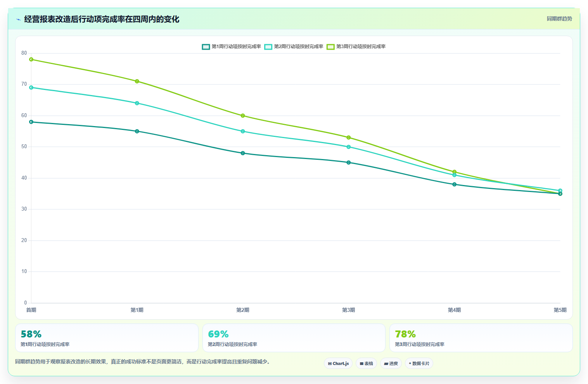Viewport: 588px width, 384px height.
Task: Click the 第2期 x-axis label
Action: (243, 310)
